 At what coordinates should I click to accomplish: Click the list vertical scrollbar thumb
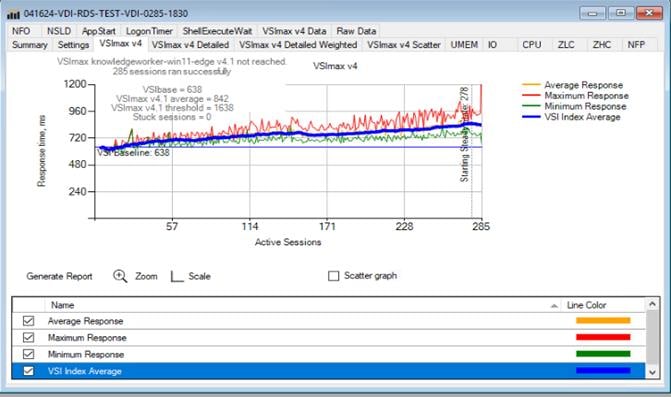652,338
